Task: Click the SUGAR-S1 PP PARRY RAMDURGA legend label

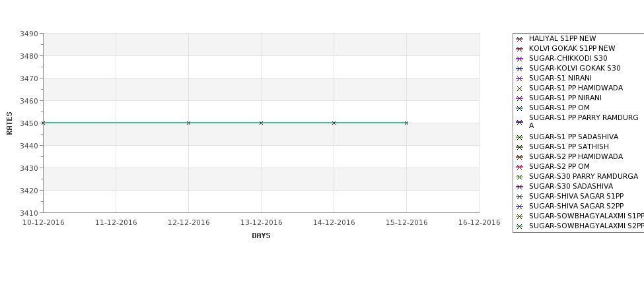Action: [x=584, y=121]
